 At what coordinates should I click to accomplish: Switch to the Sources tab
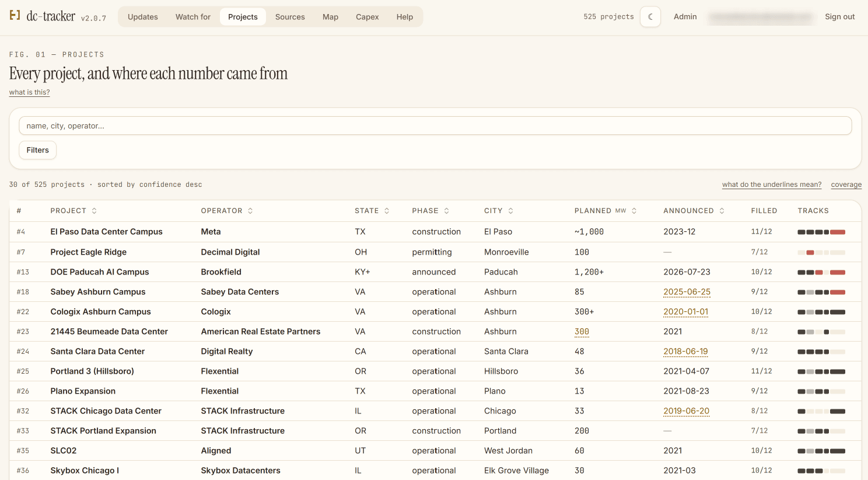coord(290,17)
